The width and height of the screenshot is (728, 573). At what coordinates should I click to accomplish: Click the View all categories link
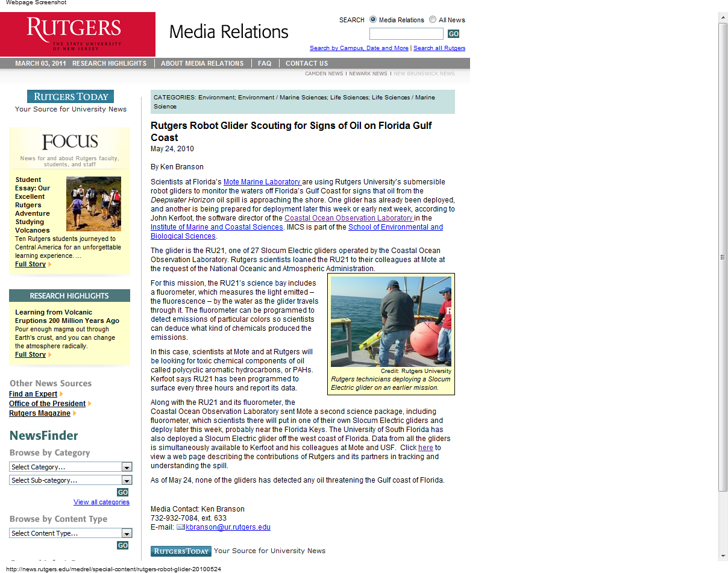[x=101, y=502]
